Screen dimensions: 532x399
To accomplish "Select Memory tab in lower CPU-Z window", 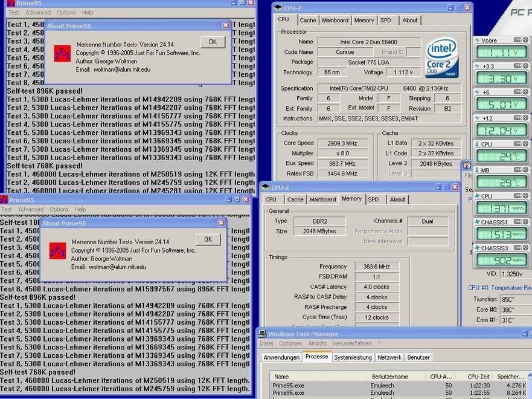I will tap(351, 199).
